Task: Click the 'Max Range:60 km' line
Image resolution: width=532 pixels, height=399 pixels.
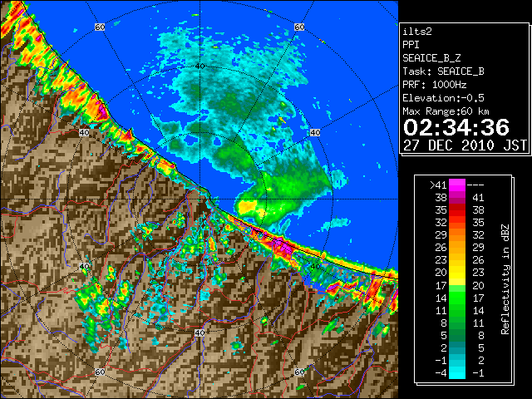Action: [x=446, y=111]
